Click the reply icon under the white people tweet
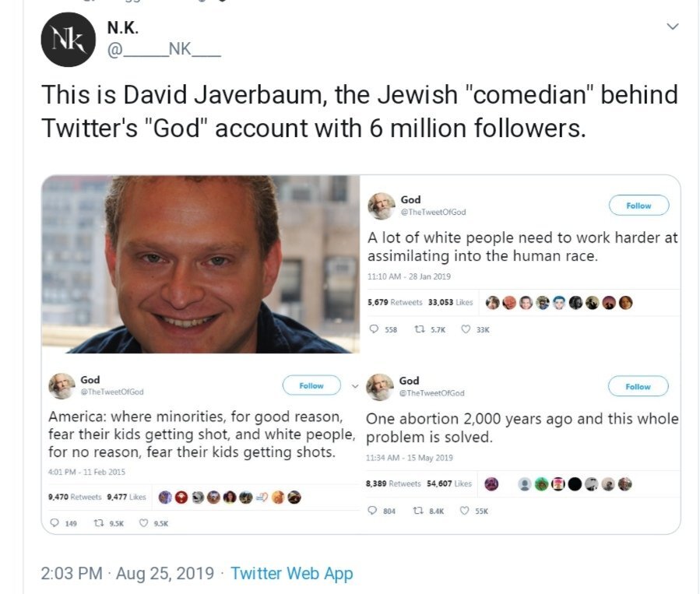Screen dimensions: 700x594 [372, 329]
